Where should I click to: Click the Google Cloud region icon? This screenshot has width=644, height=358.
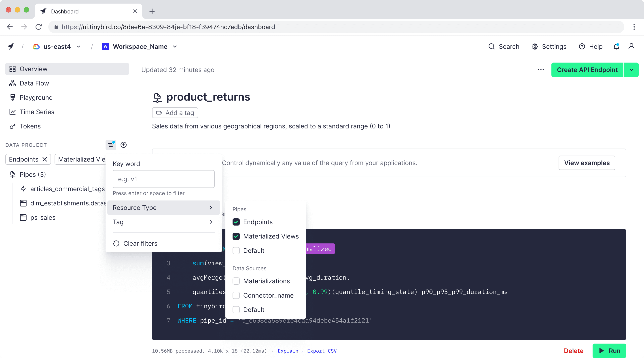coord(36,47)
